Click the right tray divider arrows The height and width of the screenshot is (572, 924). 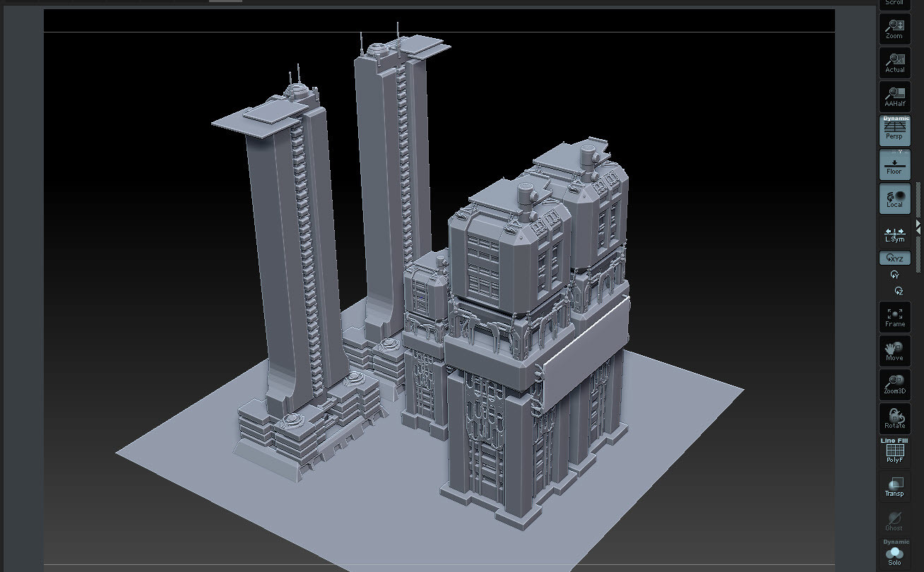[918, 226]
